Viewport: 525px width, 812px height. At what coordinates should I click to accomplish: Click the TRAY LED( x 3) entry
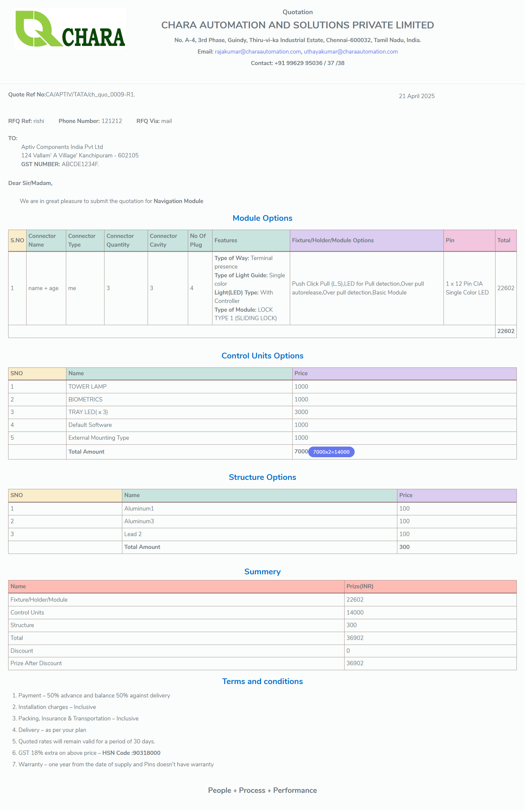88,412
